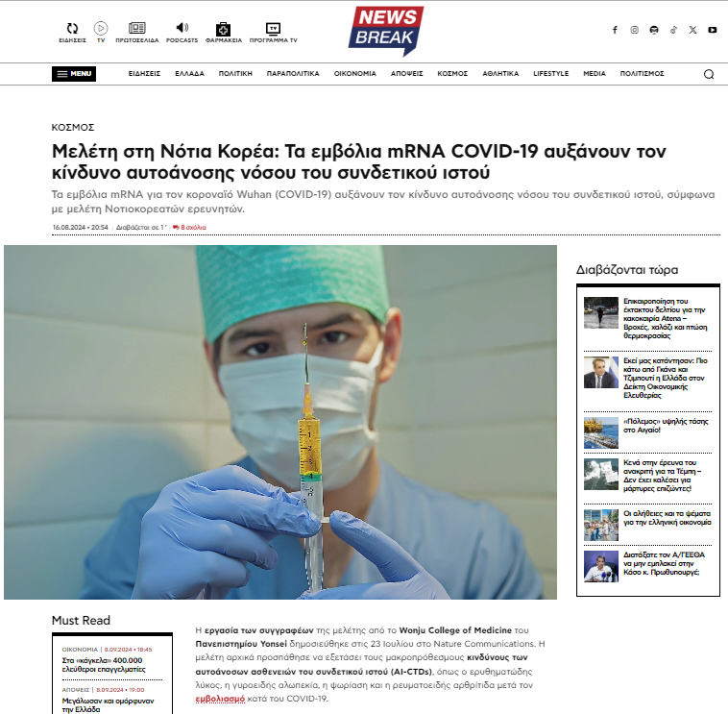Viewport: 728px width, 714px height.
Task: Go to the ΑΘΛΗΤΙΚΑ section
Action: pyautogui.click(x=500, y=73)
